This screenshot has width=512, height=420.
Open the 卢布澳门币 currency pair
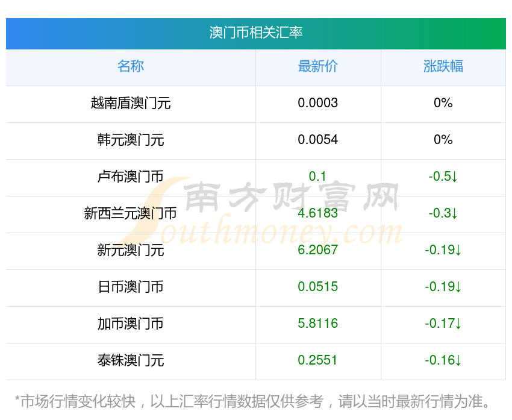(131, 177)
